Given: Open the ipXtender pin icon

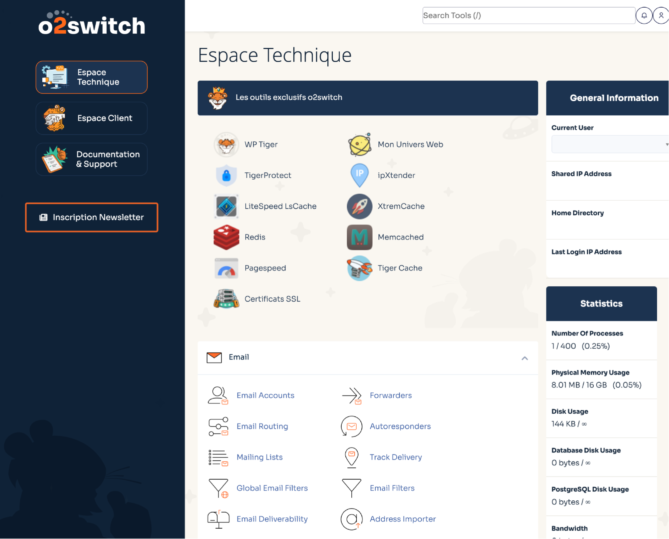Looking at the screenshot, I should 360,175.
